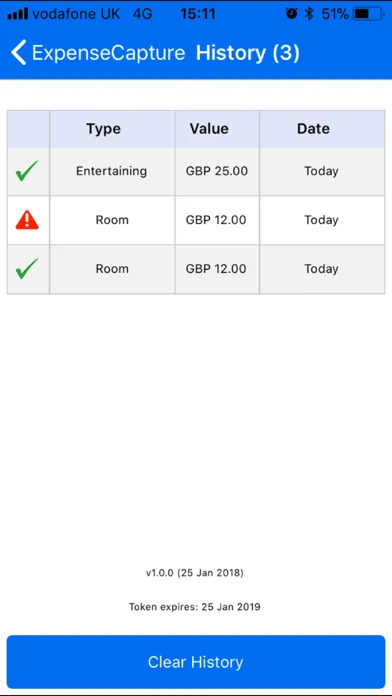Tap the back chevron arrow
Image resolution: width=392 pixels, height=696 pixels.
(18, 52)
